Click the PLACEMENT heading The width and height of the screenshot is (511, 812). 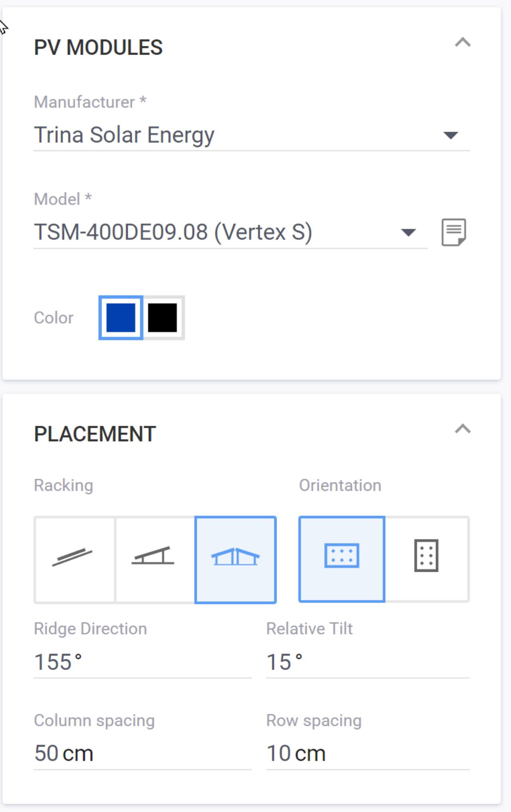pos(95,434)
